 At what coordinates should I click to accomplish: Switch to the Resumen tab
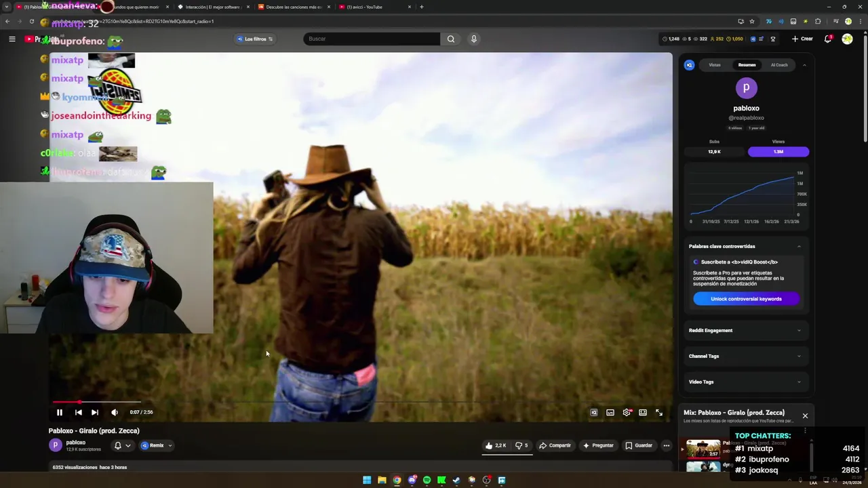(x=747, y=65)
